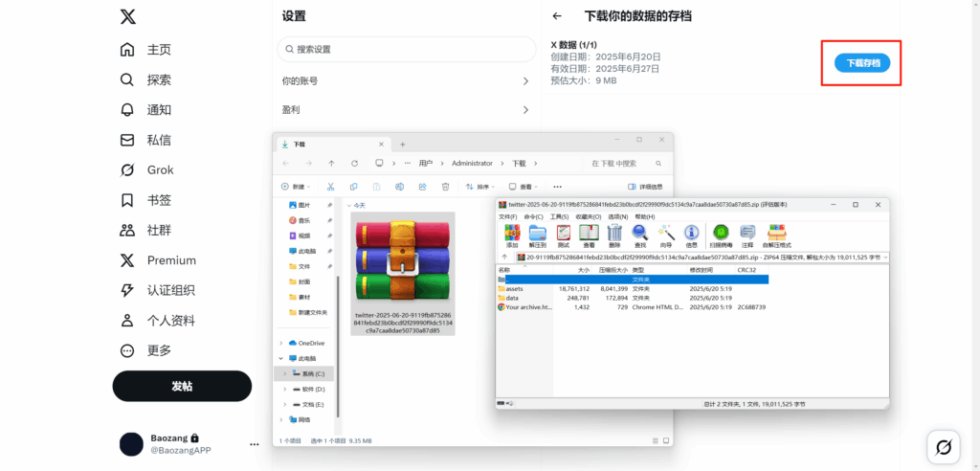Screen dimensions: 980x471
Task: Expand the 网络 (Network) node in Explorer
Action: 281,419
